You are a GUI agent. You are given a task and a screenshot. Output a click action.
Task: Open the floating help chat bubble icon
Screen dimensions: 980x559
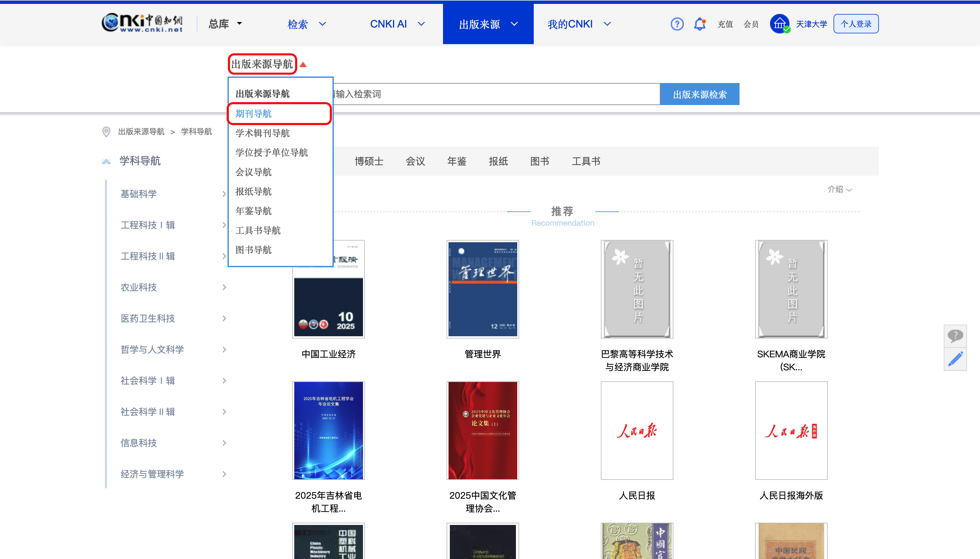(x=955, y=336)
